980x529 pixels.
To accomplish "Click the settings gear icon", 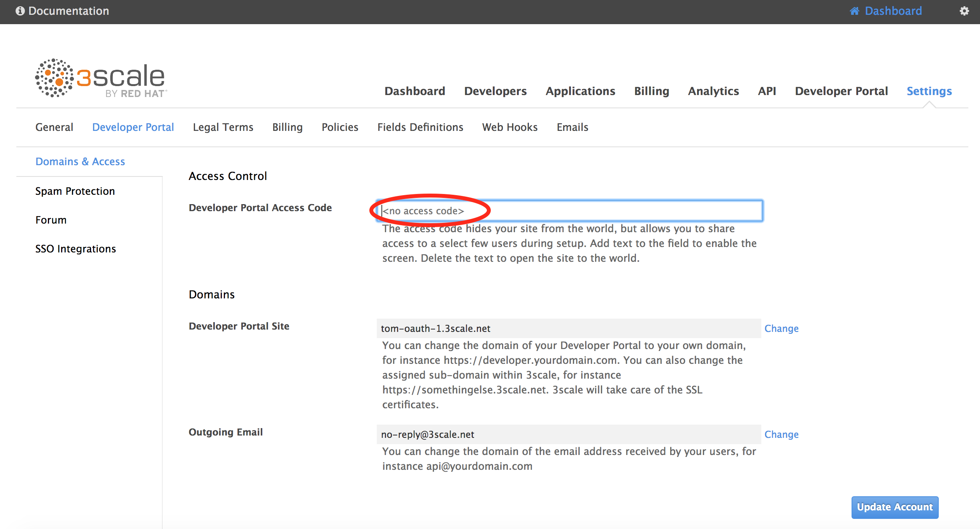I will tap(964, 11).
